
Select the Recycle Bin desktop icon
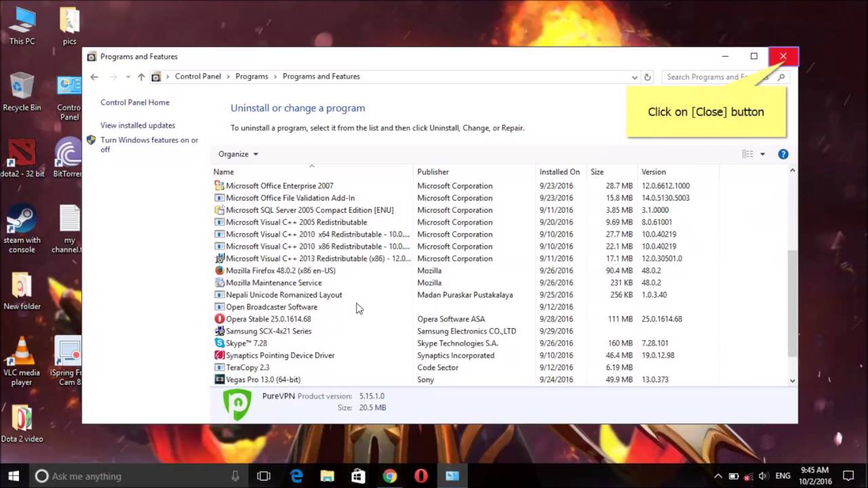tap(22, 92)
